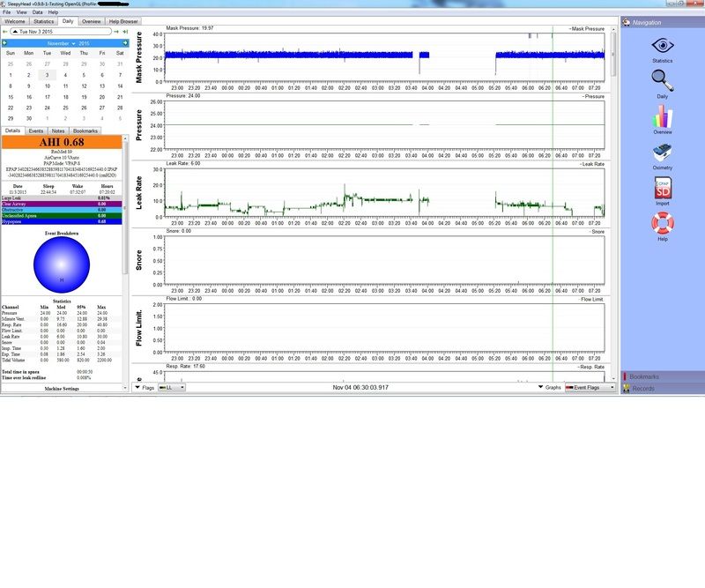Image resolution: width=705 pixels, height=588 pixels.
Task: Expand the Flags dropdown at bottom bar
Action: coord(145,387)
